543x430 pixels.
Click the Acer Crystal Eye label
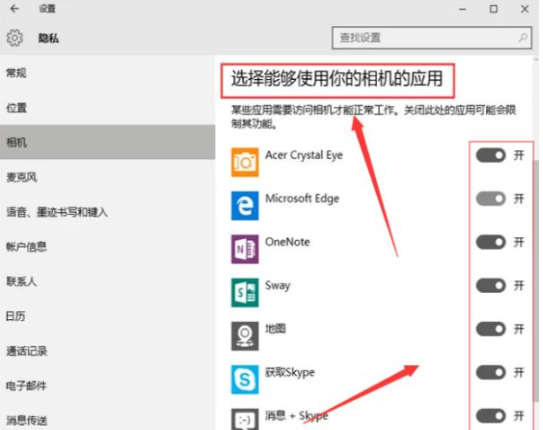304,155
